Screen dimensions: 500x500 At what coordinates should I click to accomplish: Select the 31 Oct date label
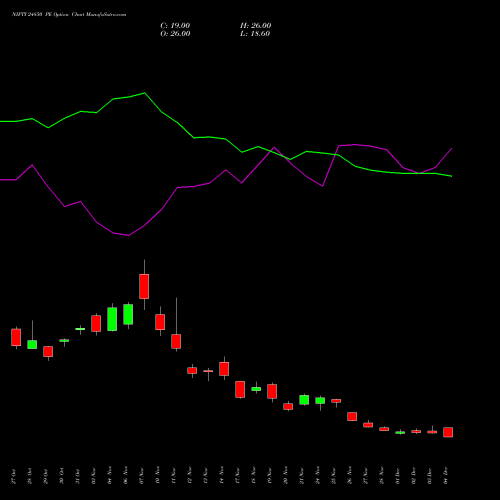[x=78, y=476]
